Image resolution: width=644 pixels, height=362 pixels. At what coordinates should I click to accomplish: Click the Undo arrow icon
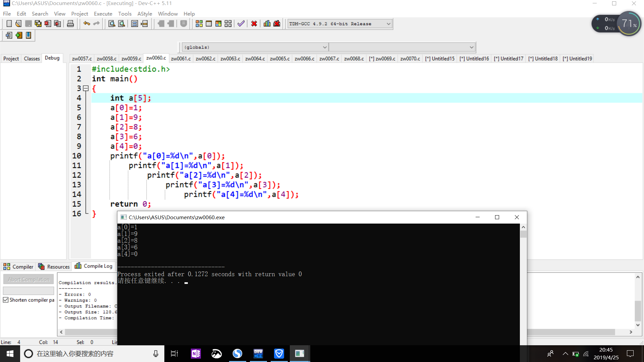coord(87,24)
